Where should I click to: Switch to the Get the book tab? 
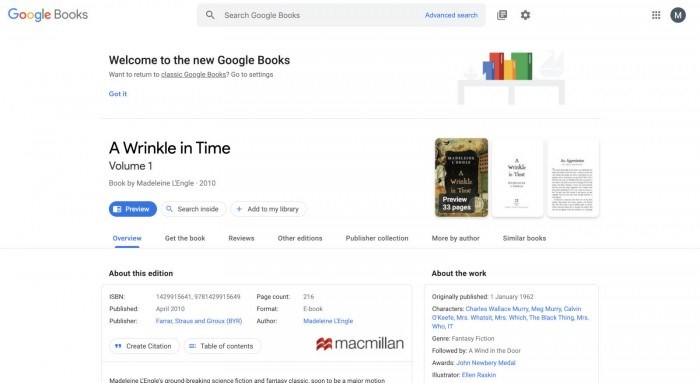(185, 238)
